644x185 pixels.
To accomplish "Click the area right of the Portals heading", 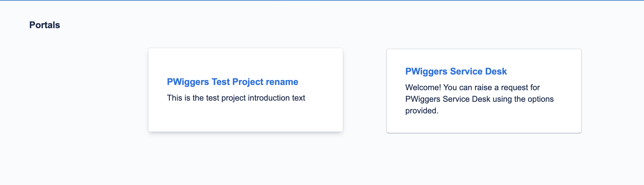I will (x=145, y=25).
